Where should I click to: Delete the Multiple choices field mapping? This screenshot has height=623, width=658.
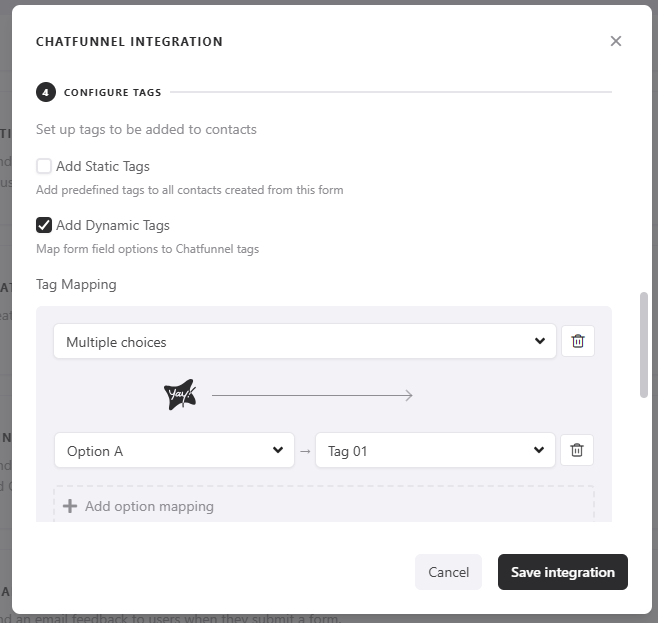[x=577, y=341]
